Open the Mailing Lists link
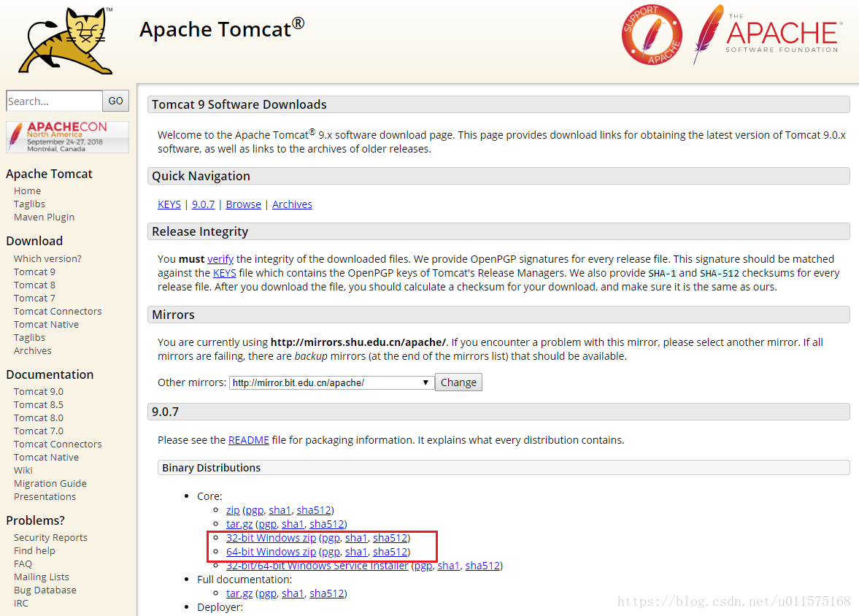 coord(41,577)
